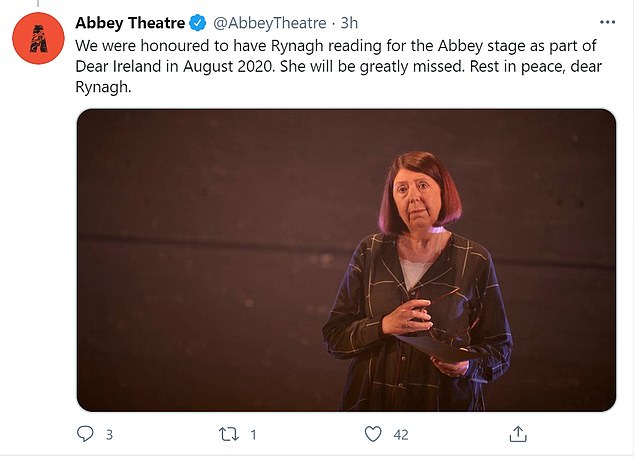The height and width of the screenshot is (458, 634).
Task: Click the woman's face in the photo
Action: [417, 198]
